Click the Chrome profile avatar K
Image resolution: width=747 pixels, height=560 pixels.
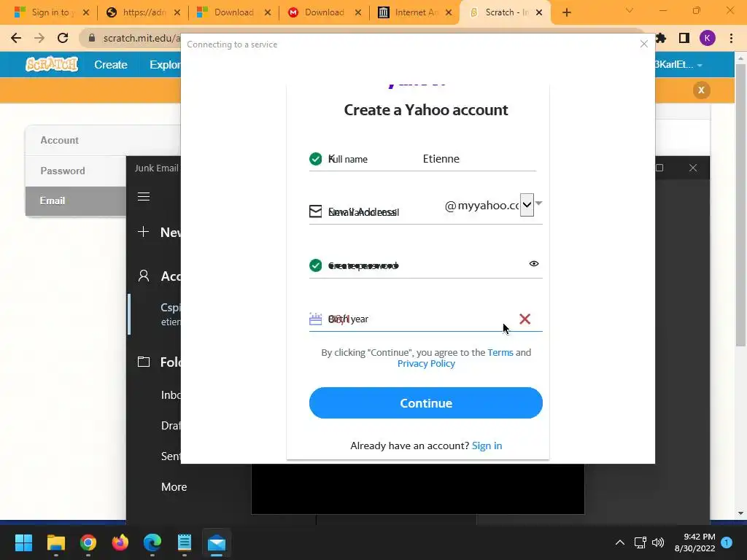point(707,38)
